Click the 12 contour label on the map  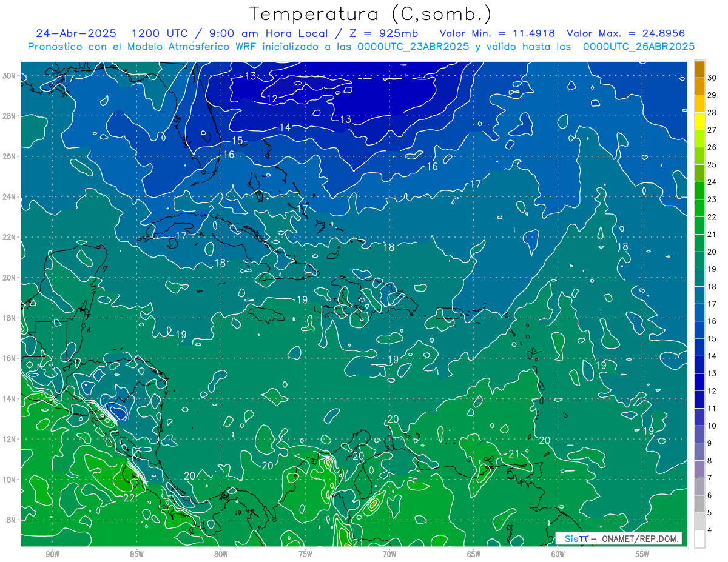point(272,98)
